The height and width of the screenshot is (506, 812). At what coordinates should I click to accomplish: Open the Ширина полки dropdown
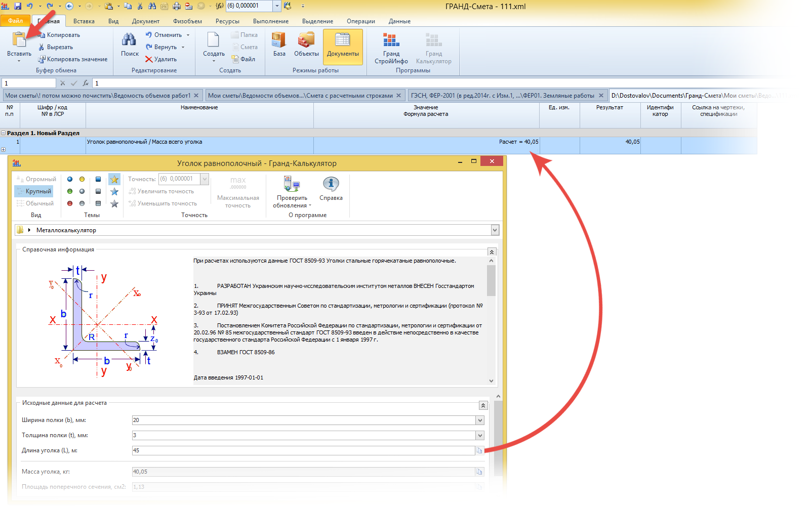(x=480, y=420)
